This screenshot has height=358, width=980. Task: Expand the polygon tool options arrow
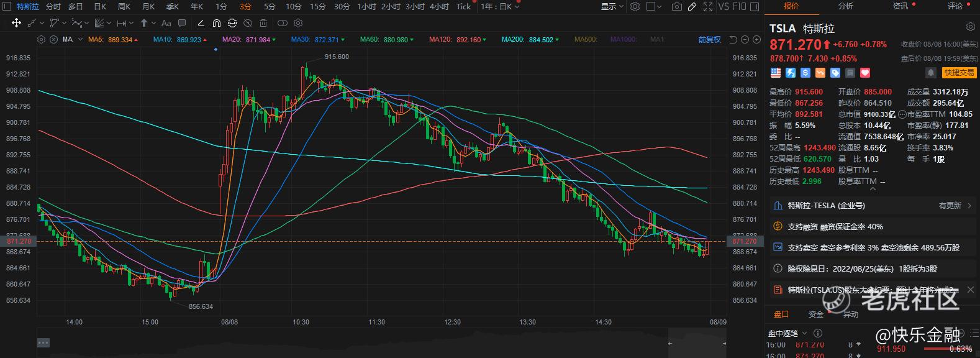pos(63,23)
